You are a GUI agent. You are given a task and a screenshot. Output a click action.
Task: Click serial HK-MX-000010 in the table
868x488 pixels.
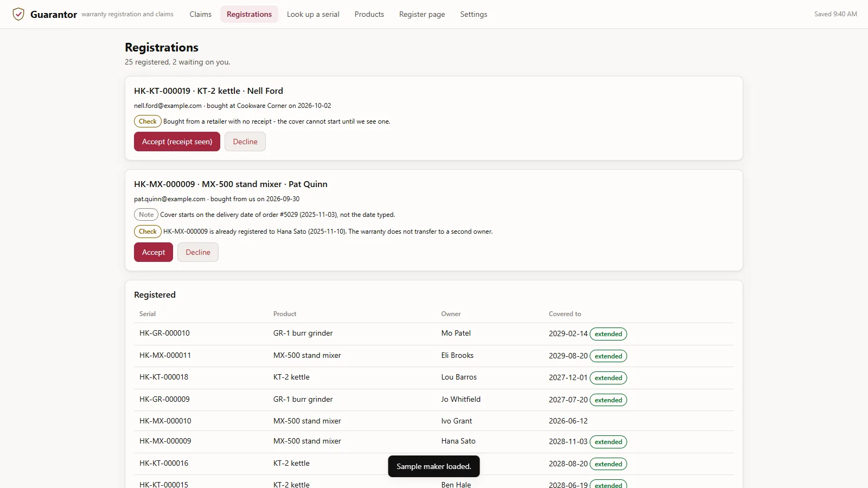(x=165, y=421)
